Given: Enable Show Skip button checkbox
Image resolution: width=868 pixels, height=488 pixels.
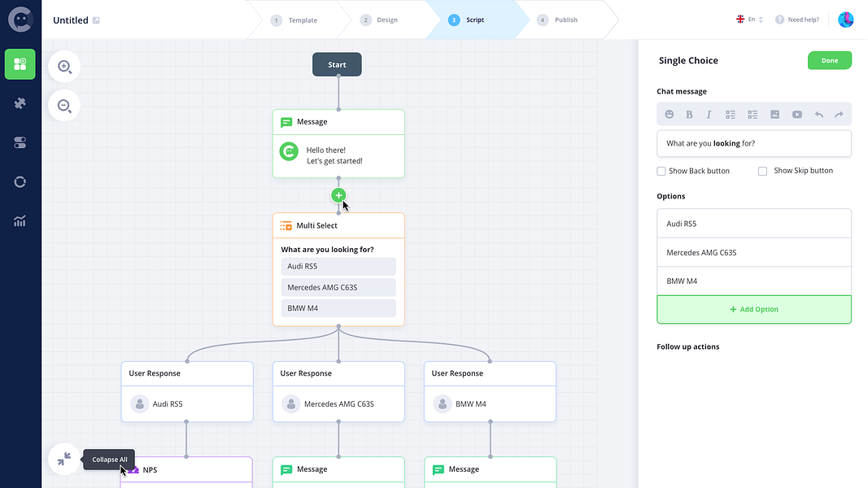Looking at the screenshot, I should [x=762, y=171].
